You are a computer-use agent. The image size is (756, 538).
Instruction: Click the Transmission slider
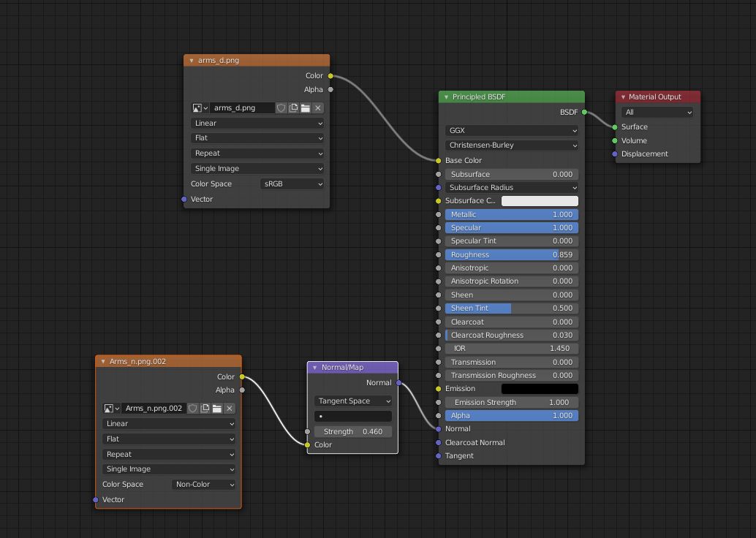512,362
